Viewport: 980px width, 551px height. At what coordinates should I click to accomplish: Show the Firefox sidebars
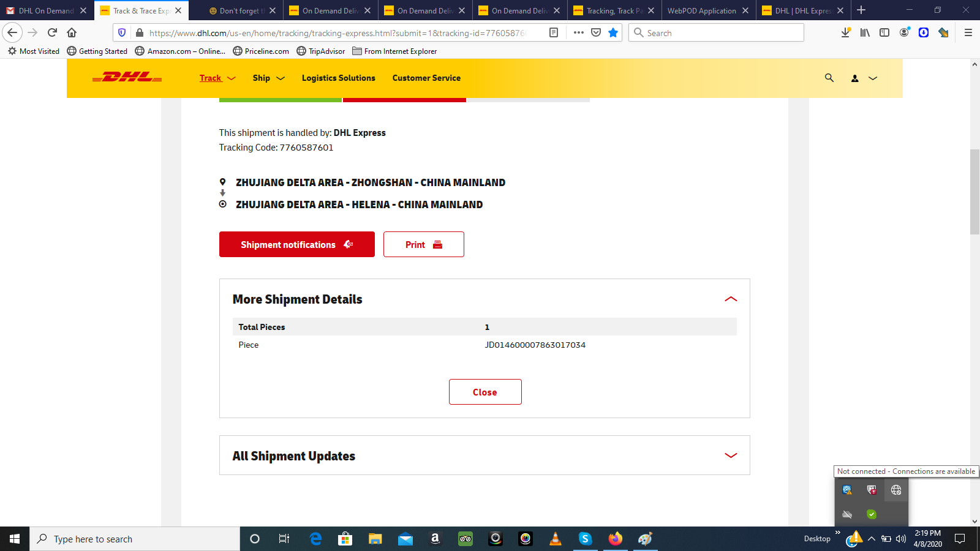point(884,33)
